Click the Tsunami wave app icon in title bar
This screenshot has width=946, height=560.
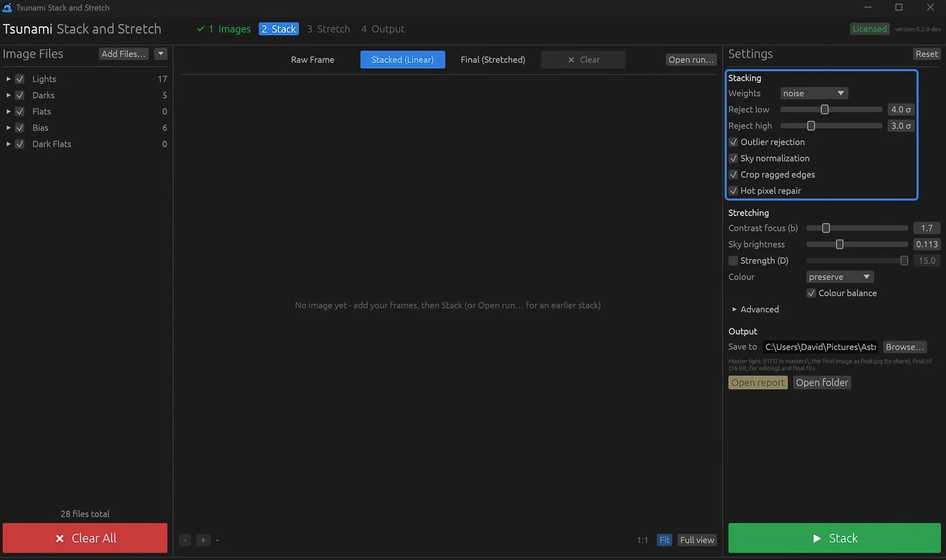[7, 7]
